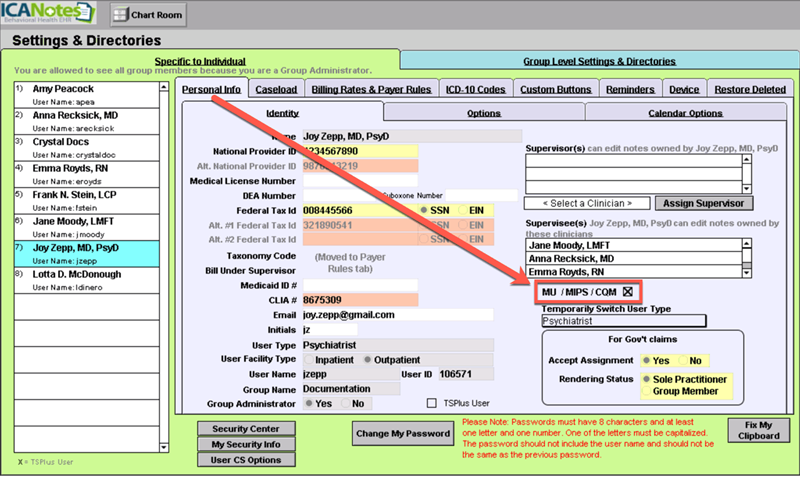Click the Change My Password button
The image size is (800, 477).
click(x=401, y=433)
